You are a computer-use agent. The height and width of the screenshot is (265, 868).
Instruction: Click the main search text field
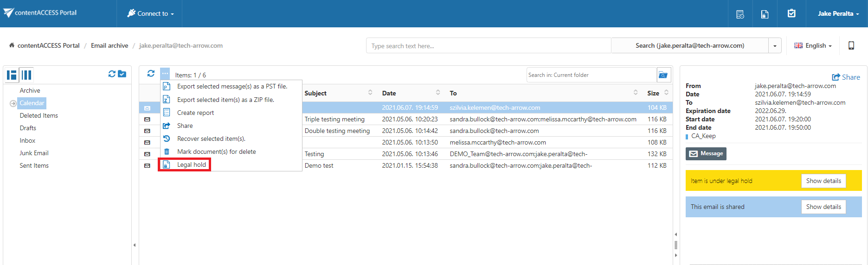click(488, 46)
